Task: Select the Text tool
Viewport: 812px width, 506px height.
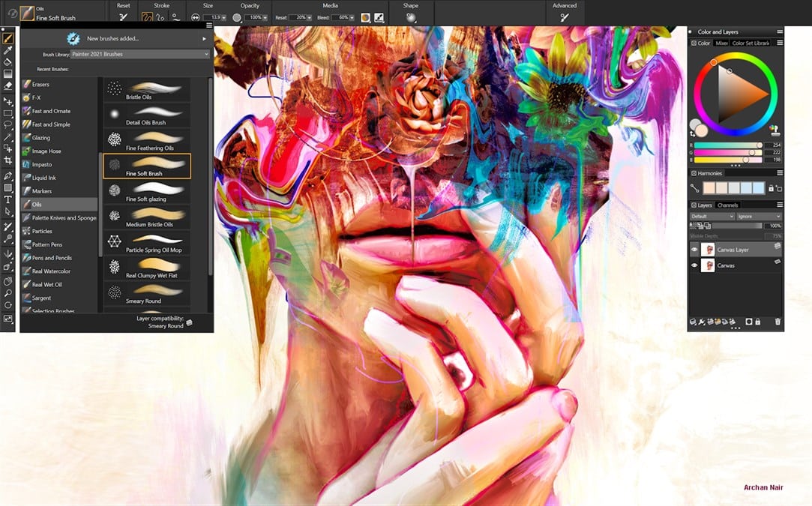Action: [x=8, y=199]
